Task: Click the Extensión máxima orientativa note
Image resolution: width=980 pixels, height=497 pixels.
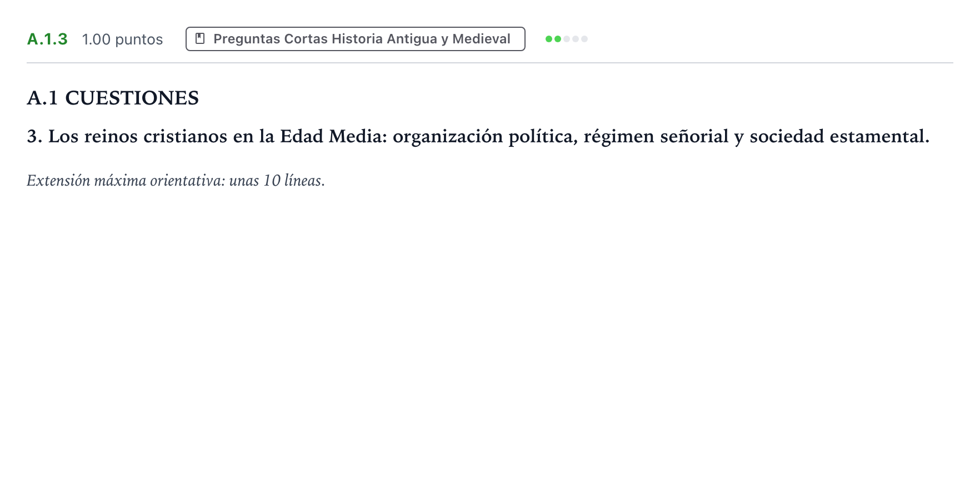Action: [176, 181]
